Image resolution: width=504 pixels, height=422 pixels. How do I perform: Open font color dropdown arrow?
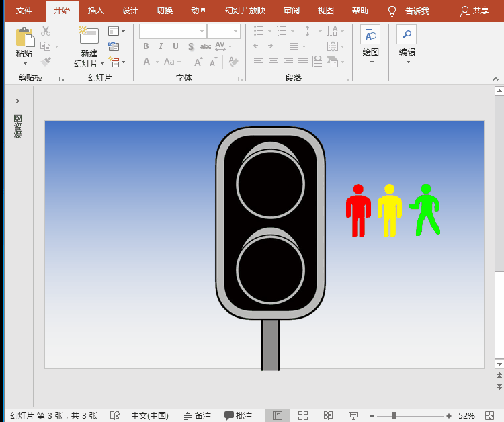tap(157, 62)
